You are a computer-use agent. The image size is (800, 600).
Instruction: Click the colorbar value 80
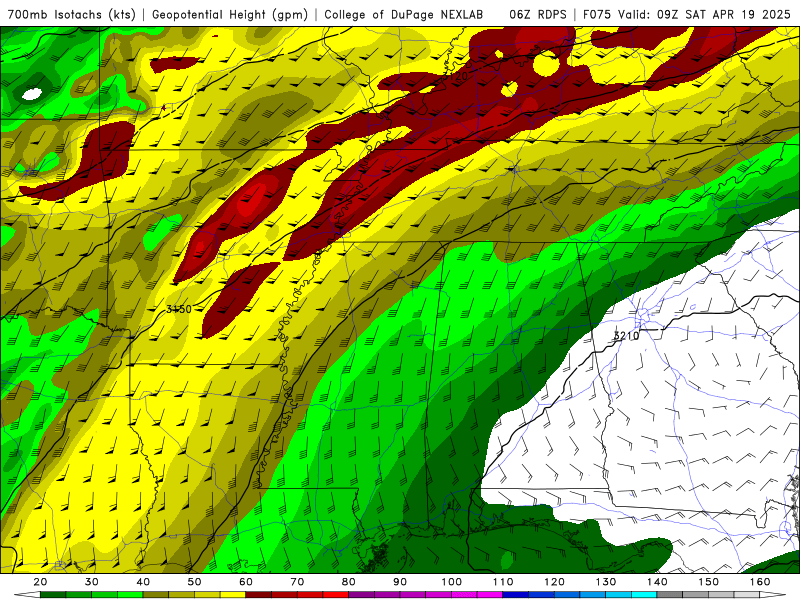pyautogui.click(x=348, y=582)
